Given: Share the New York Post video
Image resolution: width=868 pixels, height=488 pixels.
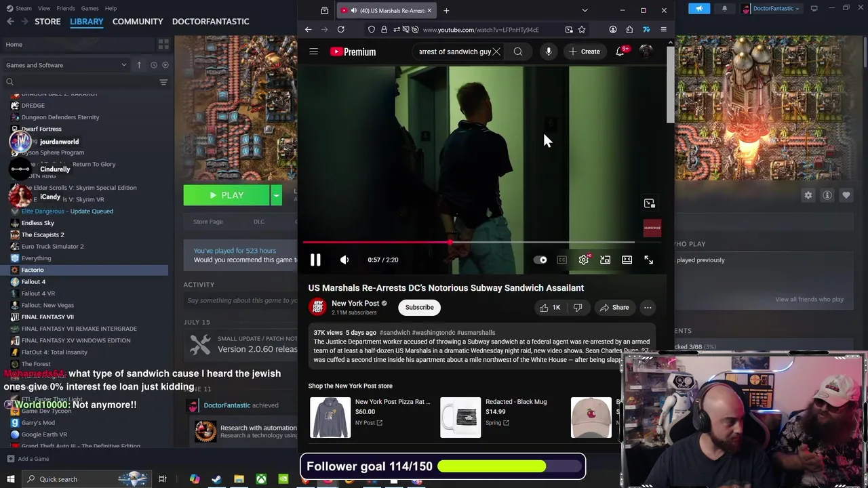Looking at the screenshot, I should [x=614, y=307].
